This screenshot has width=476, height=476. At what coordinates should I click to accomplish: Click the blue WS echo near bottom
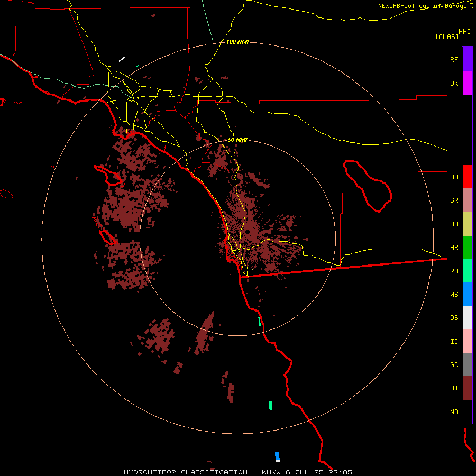[277, 456]
